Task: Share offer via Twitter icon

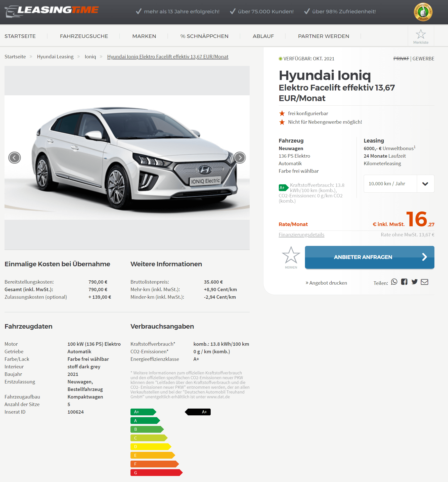Action: (415, 282)
